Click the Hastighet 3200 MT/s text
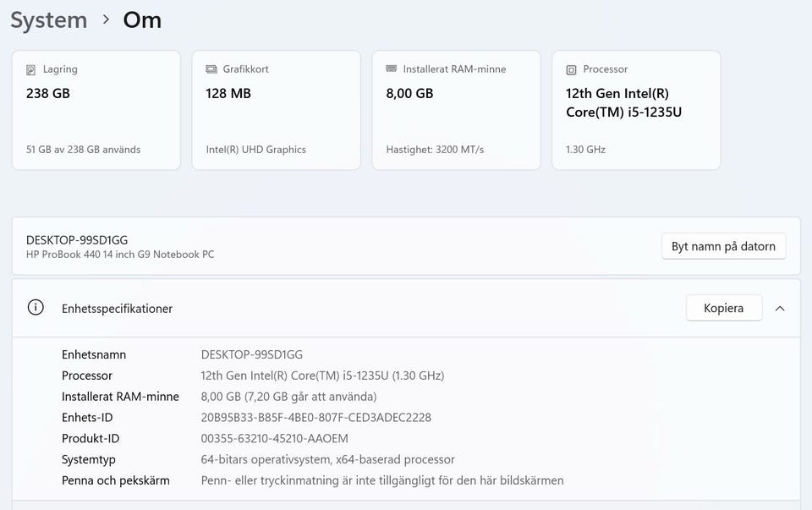The height and width of the screenshot is (510, 812). click(435, 150)
